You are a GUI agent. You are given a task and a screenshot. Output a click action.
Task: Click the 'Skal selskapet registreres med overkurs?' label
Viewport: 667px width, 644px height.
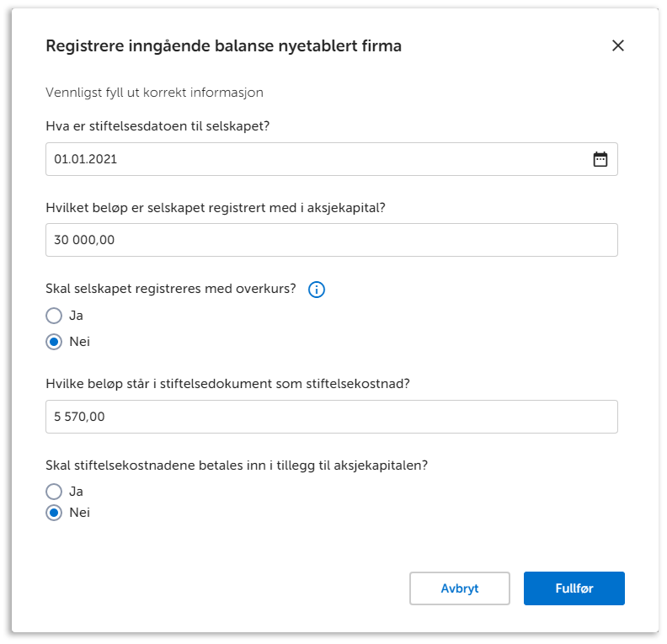tap(171, 289)
